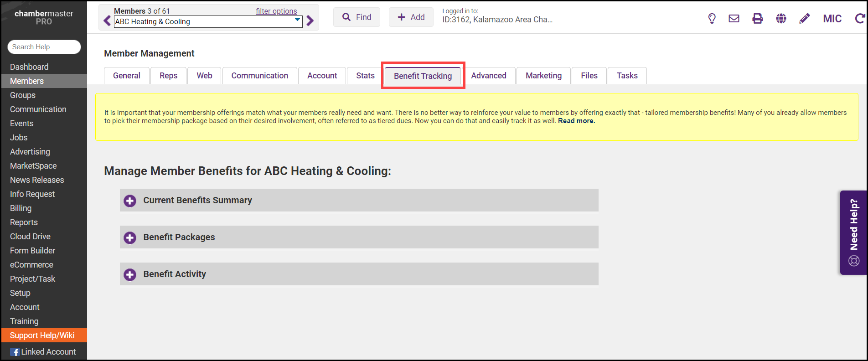Open the ABC Heating & Cooling member dropdown
This screenshot has height=361, width=868.
pyautogui.click(x=208, y=21)
